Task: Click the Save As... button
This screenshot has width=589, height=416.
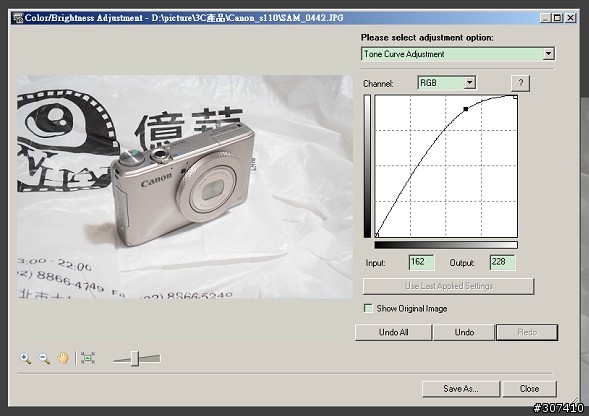Action: click(x=461, y=389)
